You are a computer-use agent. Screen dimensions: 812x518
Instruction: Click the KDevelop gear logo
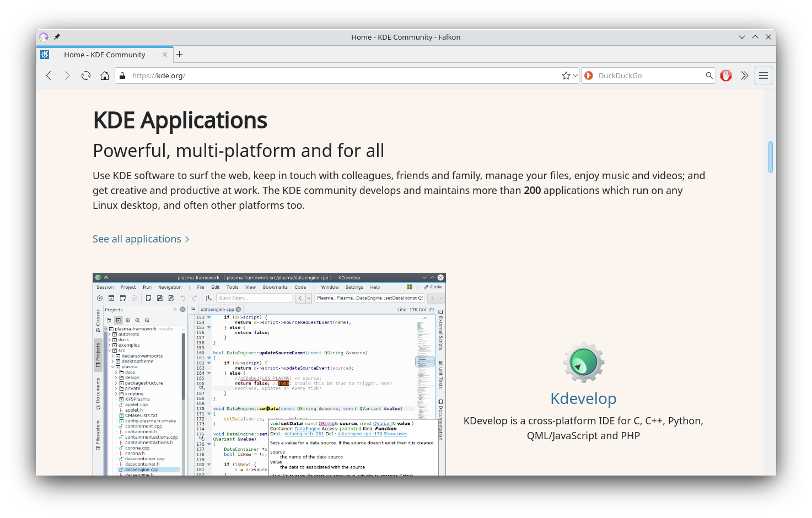(x=584, y=362)
